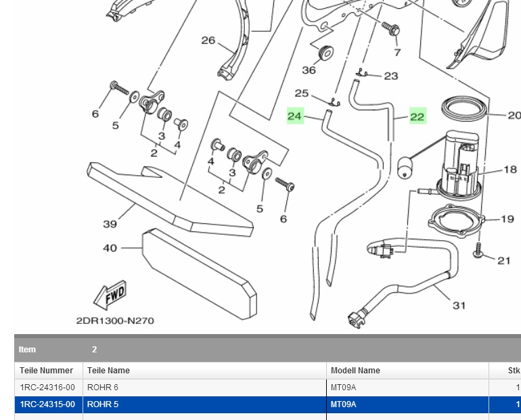Select part number 36 grommet label
This screenshot has height=420, width=521.
pos(309,70)
